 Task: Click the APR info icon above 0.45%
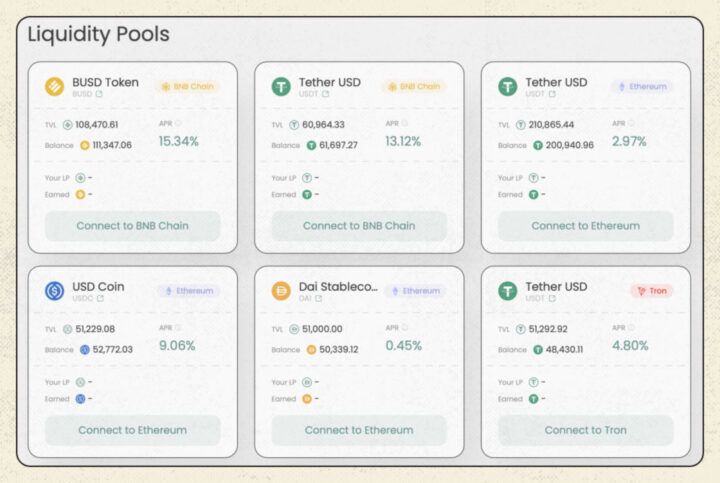click(x=405, y=327)
